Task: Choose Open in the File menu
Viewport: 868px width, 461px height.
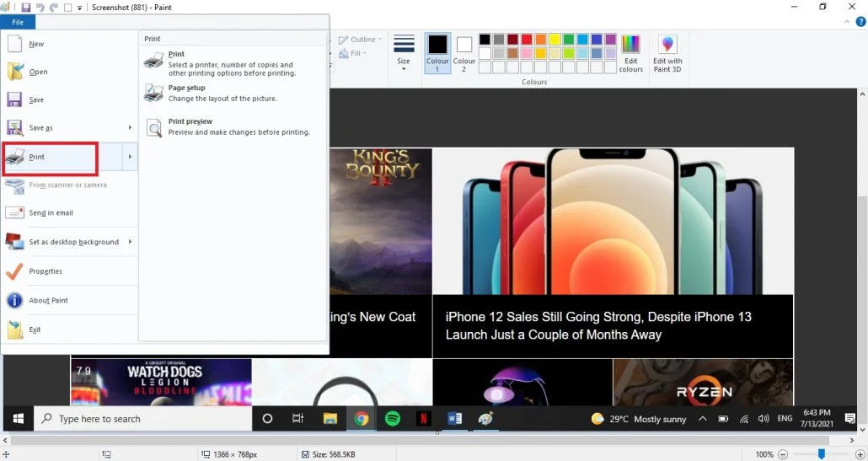Action: [x=69, y=72]
